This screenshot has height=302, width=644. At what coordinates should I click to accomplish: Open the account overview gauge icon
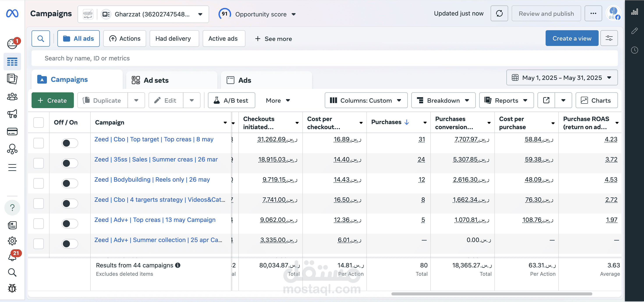(12, 44)
